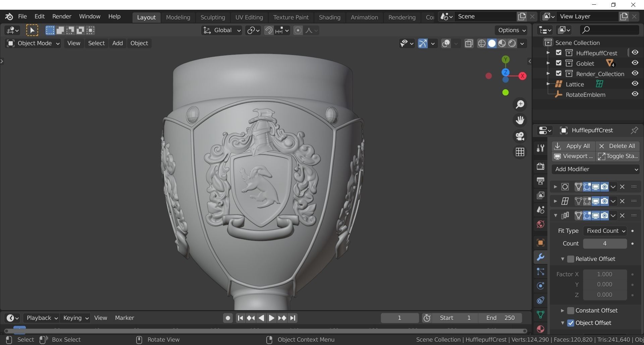Uncheck HufflepuffCrest collection checkbox
Image resolution: width=644 pixels, height=345 pixels.
tap(558, 53)
